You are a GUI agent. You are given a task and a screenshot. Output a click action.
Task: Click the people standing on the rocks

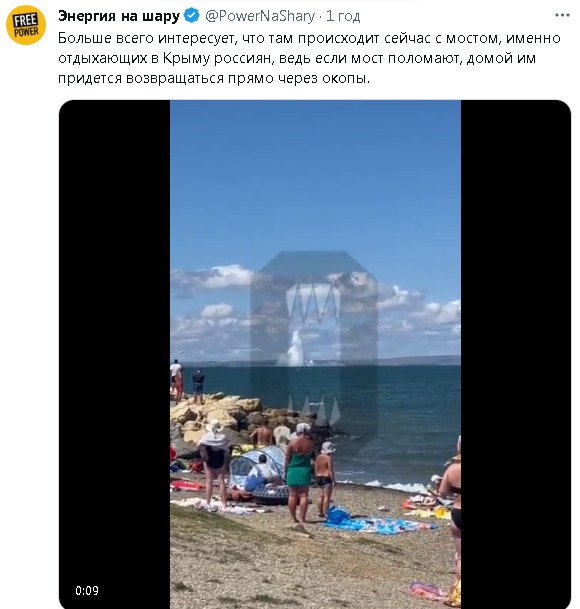tap(187, 381)
